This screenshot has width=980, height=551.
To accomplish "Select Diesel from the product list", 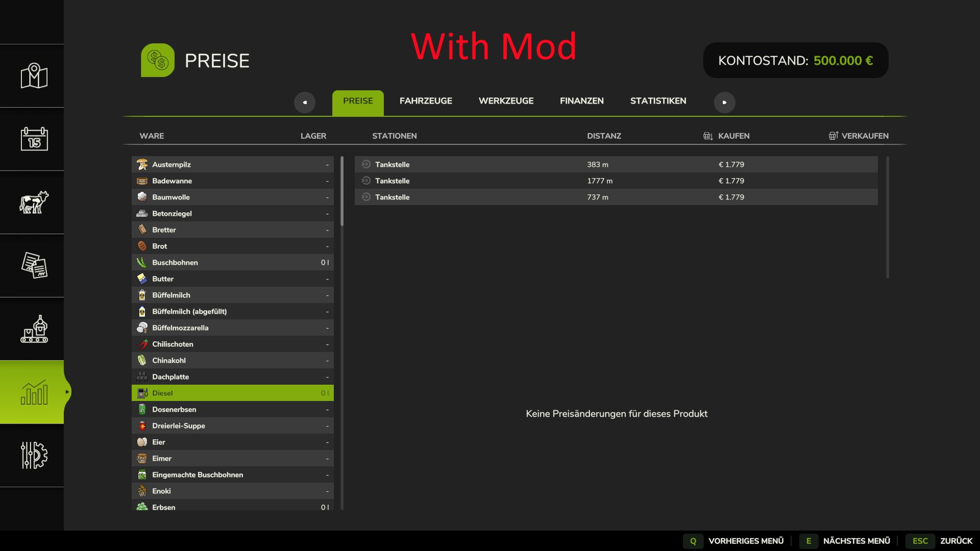I will point(232,393).
